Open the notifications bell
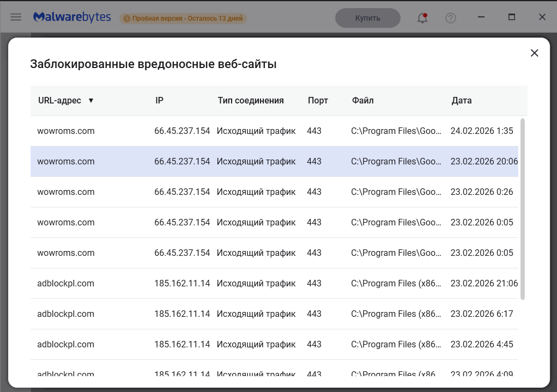The height and width of the screenshot is (392, 557). (x=422, y=18)
